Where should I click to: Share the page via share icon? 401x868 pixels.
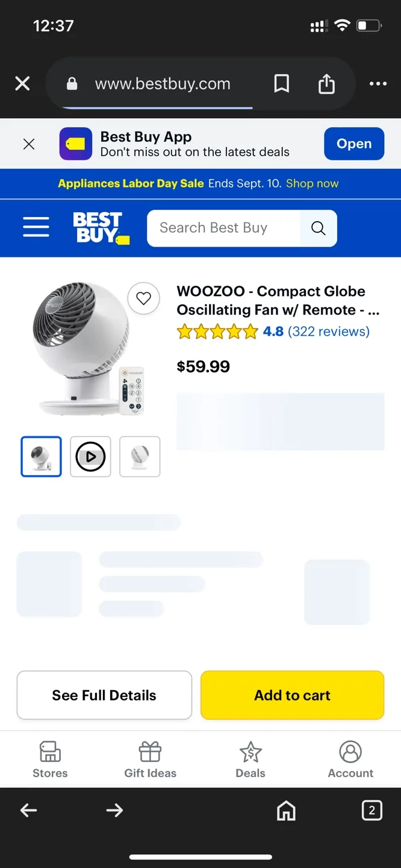326,84
